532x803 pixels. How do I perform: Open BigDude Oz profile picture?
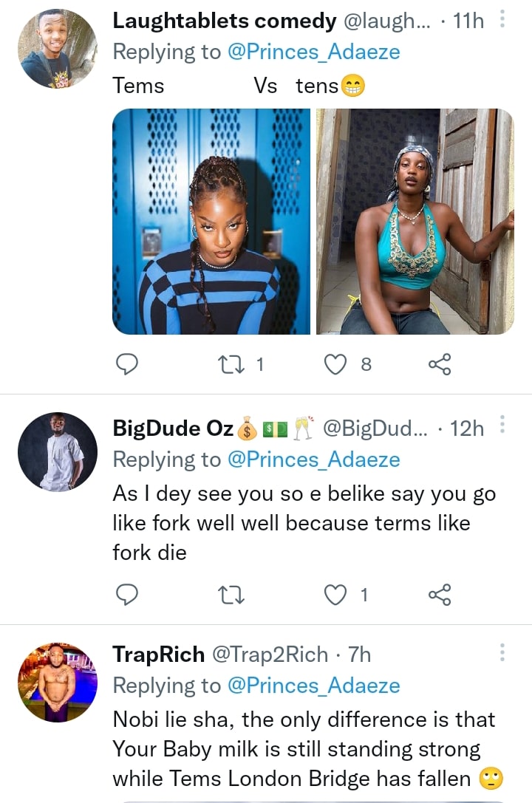pyautogui.click(x=57, y=452)
